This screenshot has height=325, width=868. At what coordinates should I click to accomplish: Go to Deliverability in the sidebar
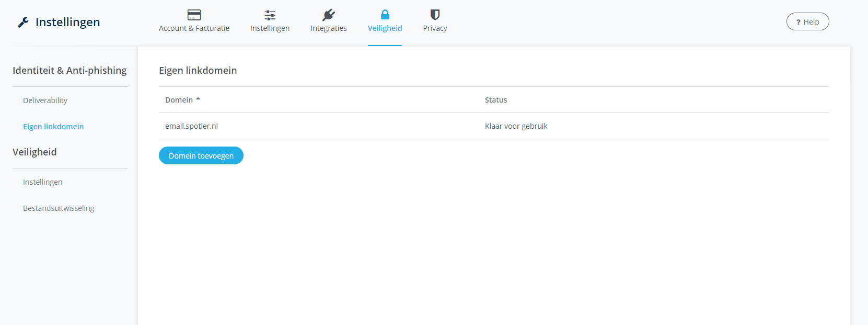[45, 100]
